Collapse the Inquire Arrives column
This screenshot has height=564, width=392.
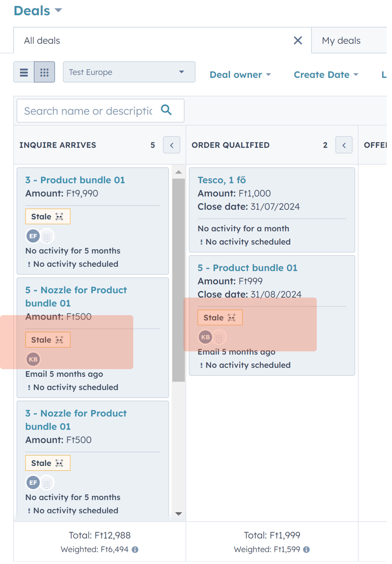tap(172, 145)
